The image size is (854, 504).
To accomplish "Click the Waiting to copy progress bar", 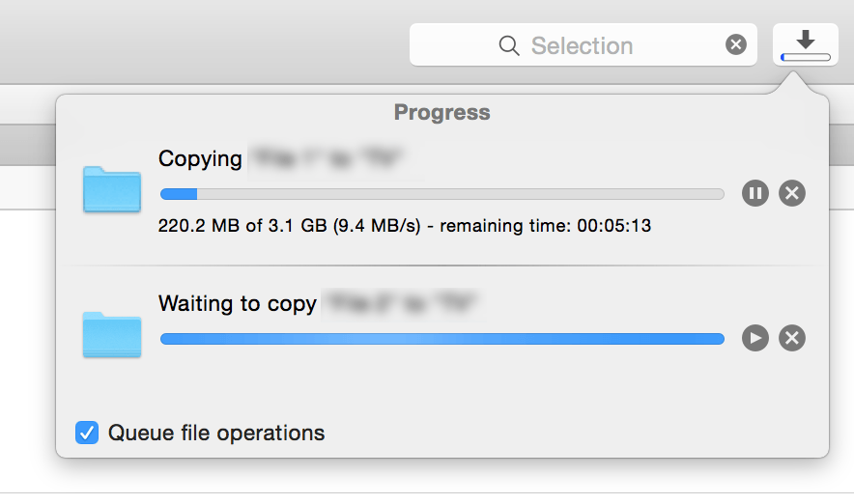I will [x=441, y=339].
